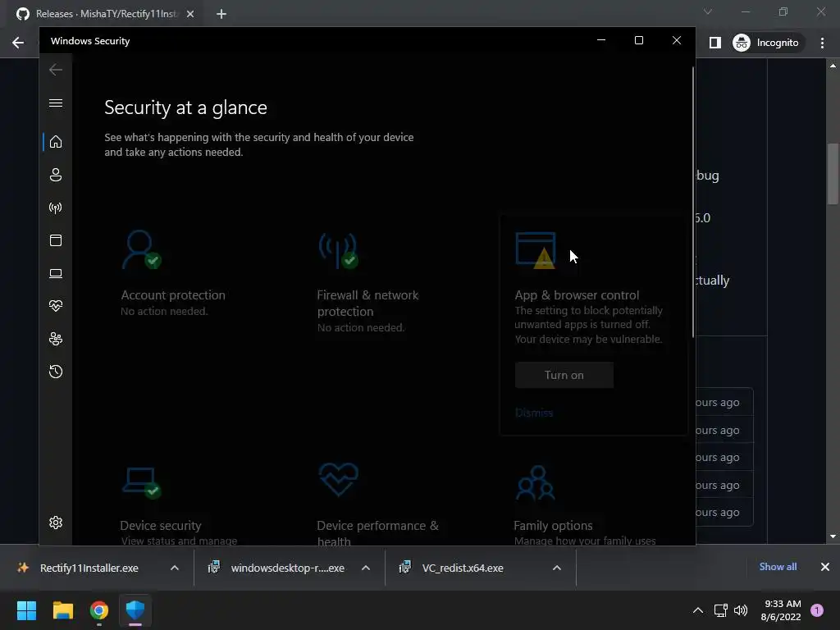Click Chrome back arrow
This screenshot has width=840, height=630.
coord(18,43)
